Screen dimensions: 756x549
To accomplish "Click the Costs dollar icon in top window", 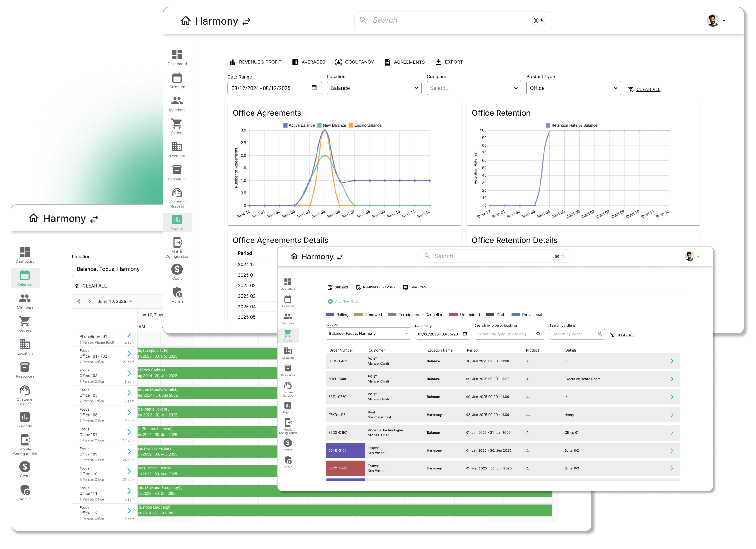I will pos(177,269).
